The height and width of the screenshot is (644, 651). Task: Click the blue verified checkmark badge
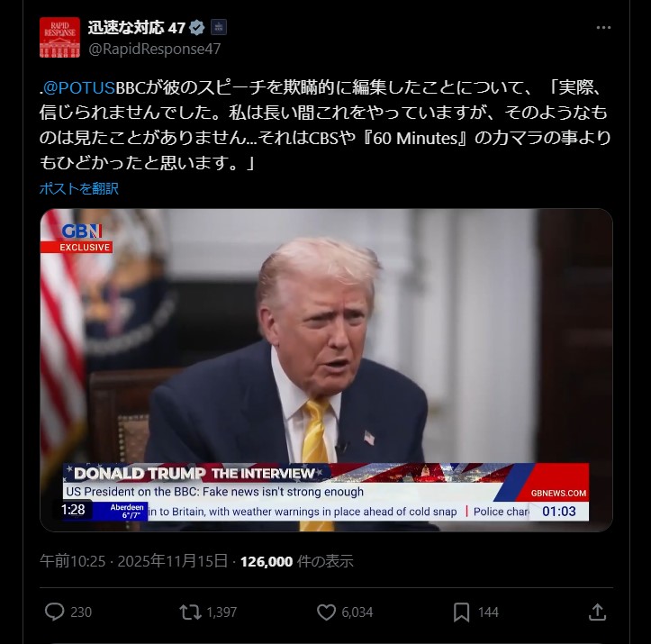tap(197, 28)
